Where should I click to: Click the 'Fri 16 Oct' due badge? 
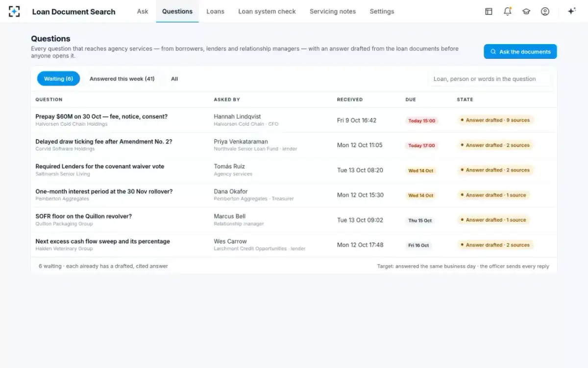pos(418,245)
